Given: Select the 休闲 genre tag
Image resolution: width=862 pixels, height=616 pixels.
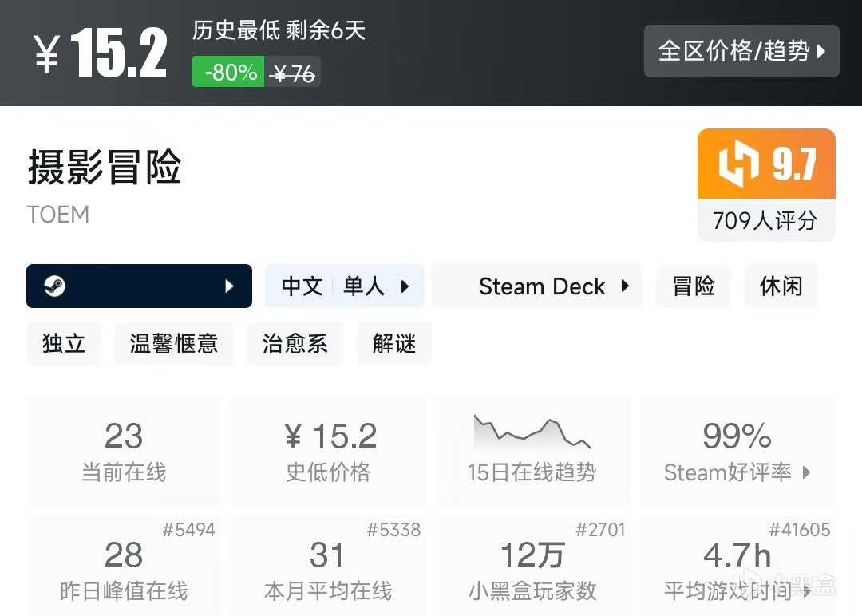Looking at the screenshot, I should (x=781, y=286).
